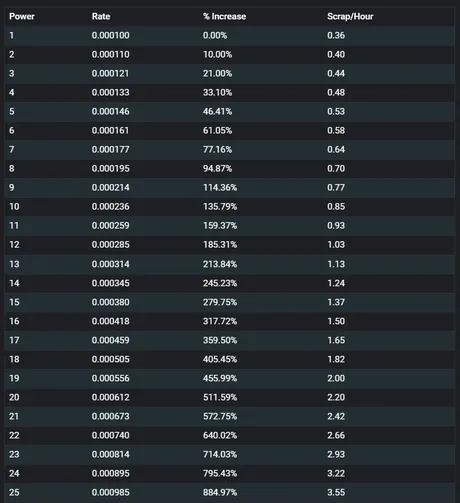Select the rate cell 0.000236
The width and height of the screenshot is (460, 503).
click(x=110, y=207)
